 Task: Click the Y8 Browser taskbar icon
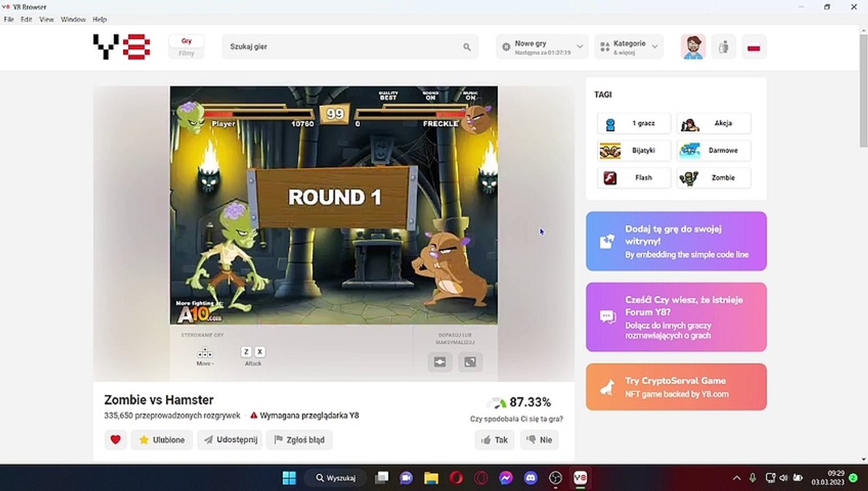tap(580, 477)
